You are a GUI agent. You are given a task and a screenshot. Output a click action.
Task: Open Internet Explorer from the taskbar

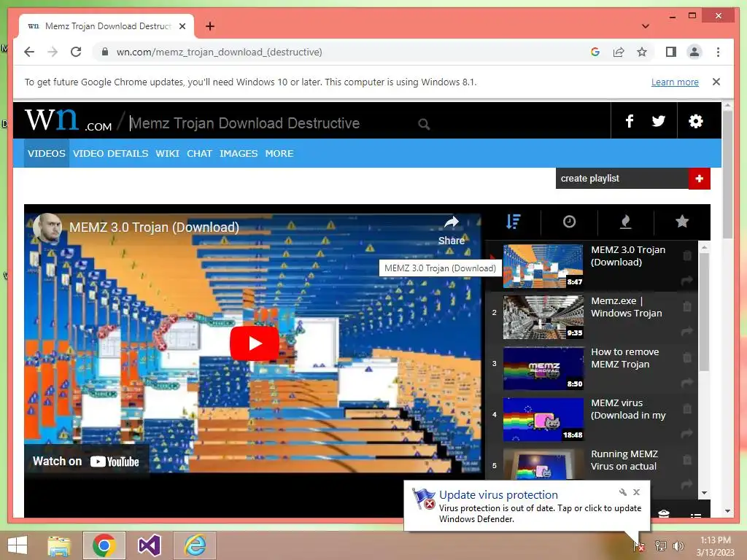[195, 545]
